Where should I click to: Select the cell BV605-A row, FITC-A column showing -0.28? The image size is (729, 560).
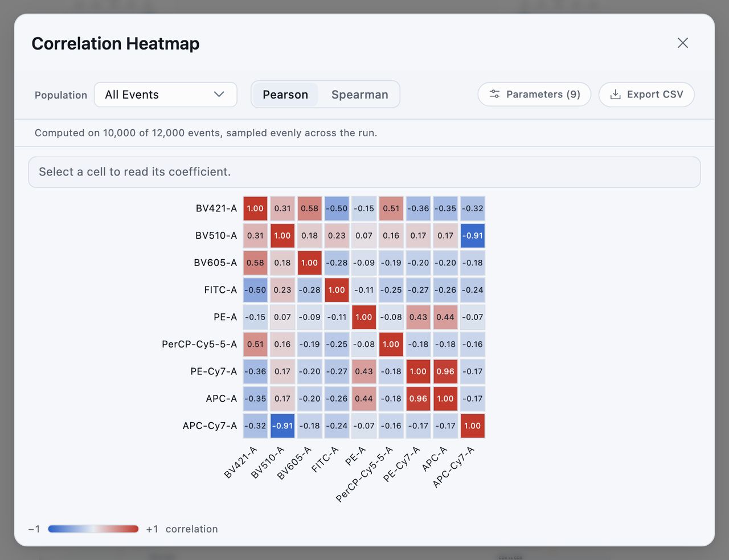pyautogui.click(x=337, y=263)
